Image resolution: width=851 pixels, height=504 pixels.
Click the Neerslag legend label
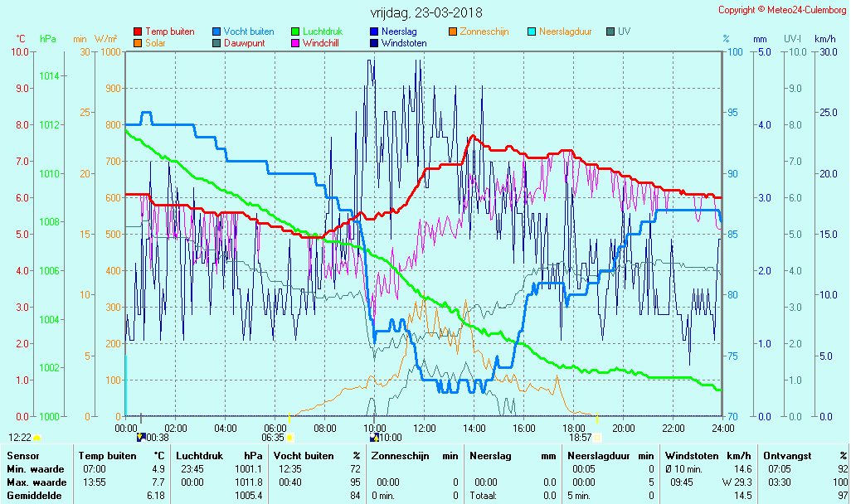pos(398,31)
